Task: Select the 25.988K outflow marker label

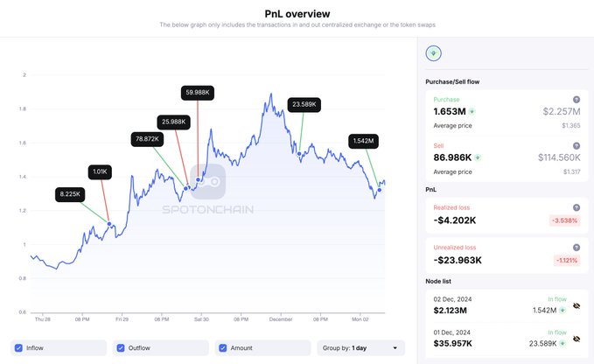Action: 174,122
